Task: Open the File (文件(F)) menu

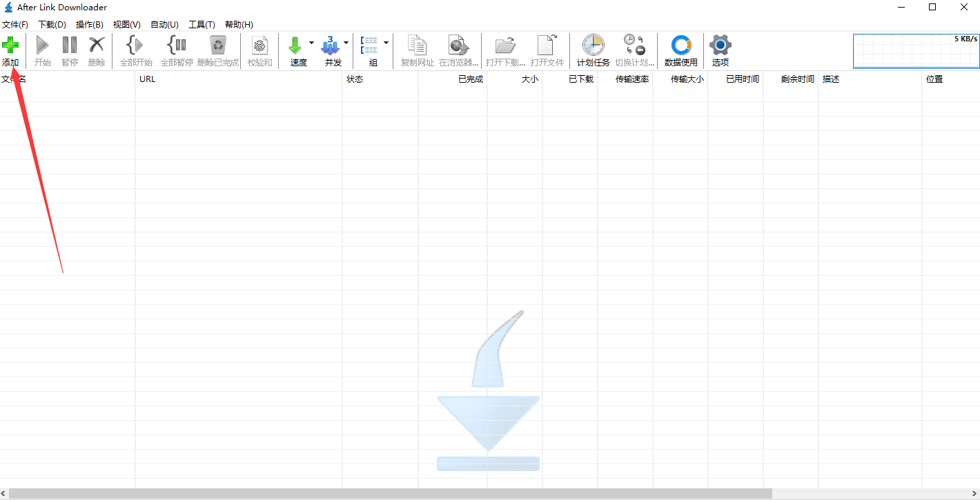Action: click(15, 25)
